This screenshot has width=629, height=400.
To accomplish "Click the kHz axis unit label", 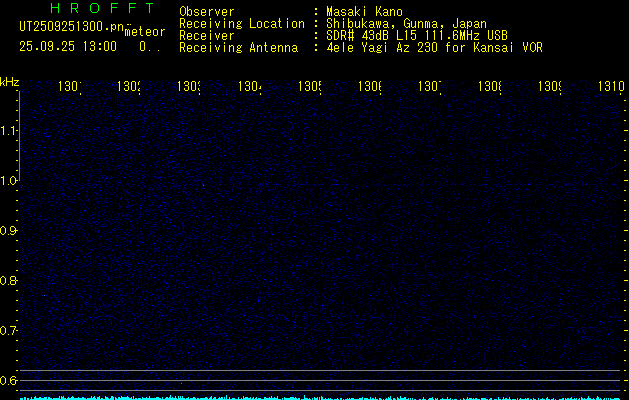I will click(x=9, y=81).
